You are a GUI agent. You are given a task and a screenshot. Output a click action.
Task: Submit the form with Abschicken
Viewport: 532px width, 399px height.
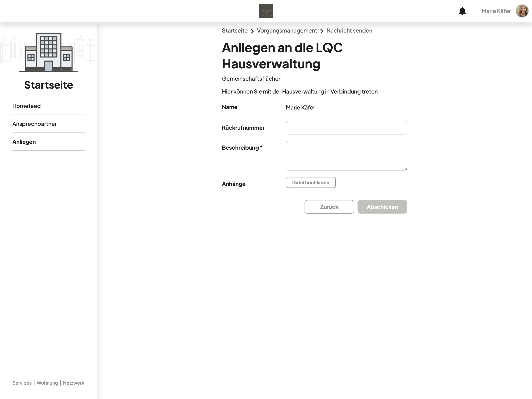tap(382, 207)
